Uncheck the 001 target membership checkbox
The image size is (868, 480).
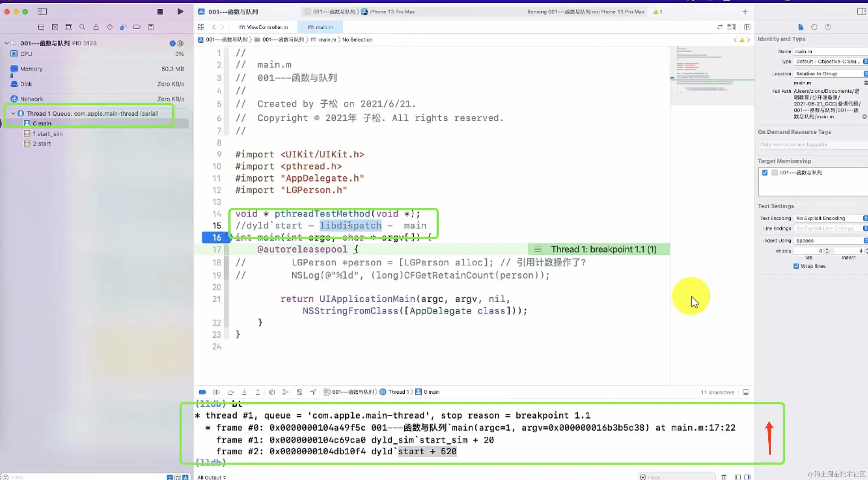(x=765, y=172)
